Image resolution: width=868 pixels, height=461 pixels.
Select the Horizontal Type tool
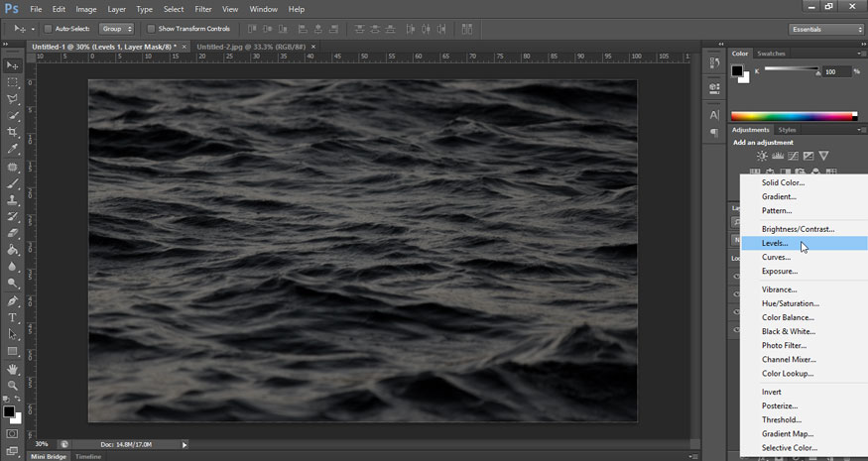(12, 318)
